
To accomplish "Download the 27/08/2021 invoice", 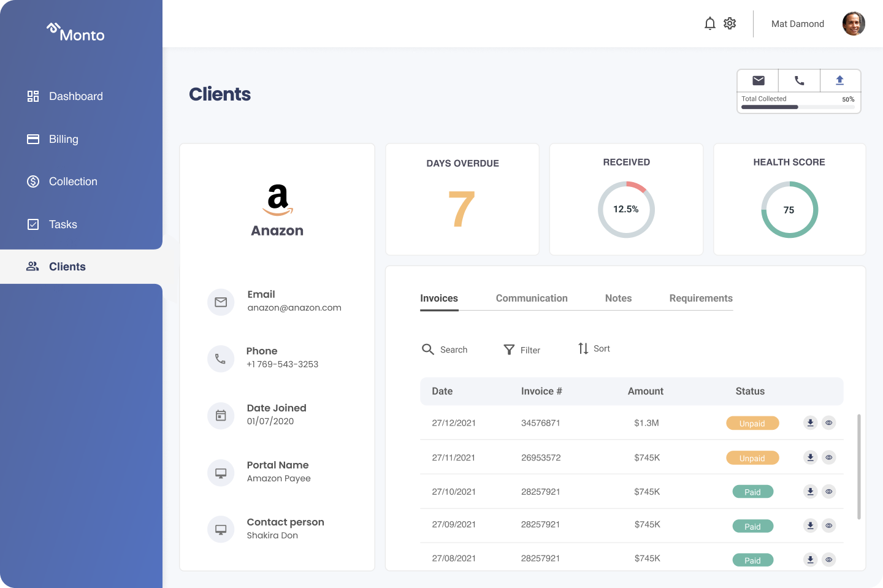I will [x=810, y=559].
